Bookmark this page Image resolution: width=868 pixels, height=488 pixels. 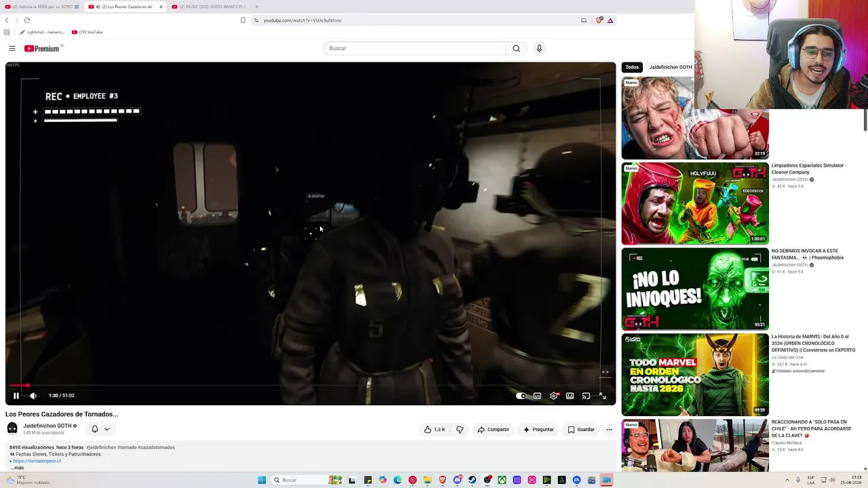tap(243, 20)
